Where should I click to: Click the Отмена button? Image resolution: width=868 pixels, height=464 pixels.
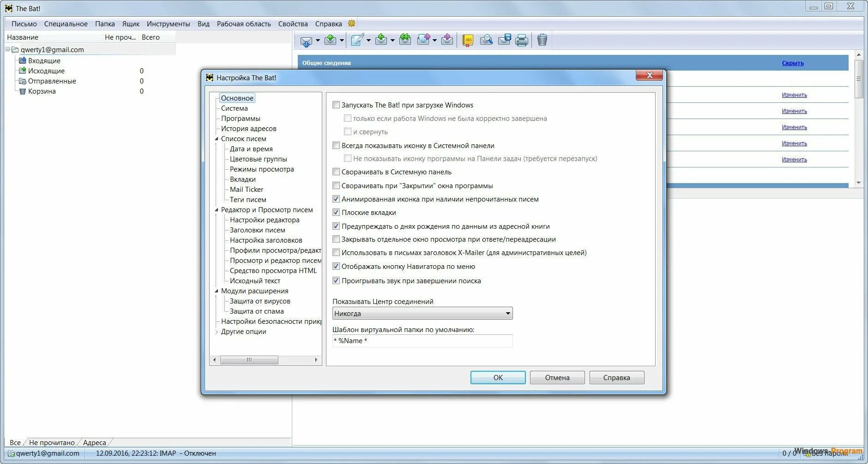pyautogui.click(x=557, y=377)
